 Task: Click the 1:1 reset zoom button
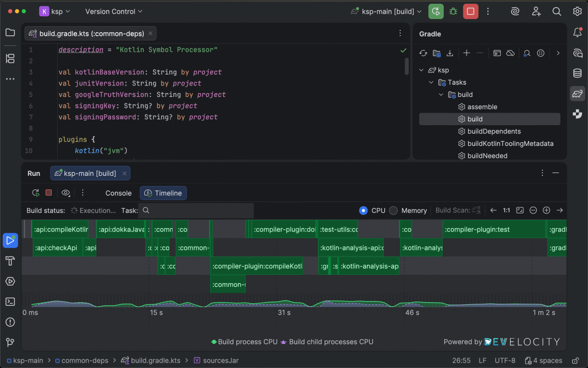(506, 210)
